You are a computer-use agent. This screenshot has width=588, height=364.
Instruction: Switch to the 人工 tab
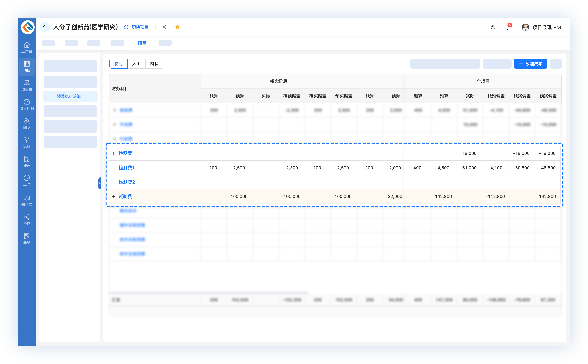136,64
